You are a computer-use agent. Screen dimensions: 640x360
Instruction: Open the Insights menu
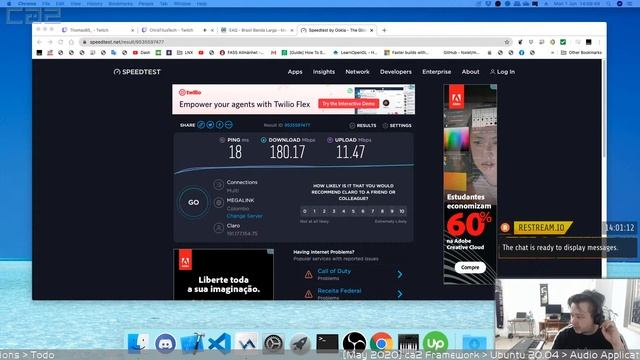click(x=324, y=72)
